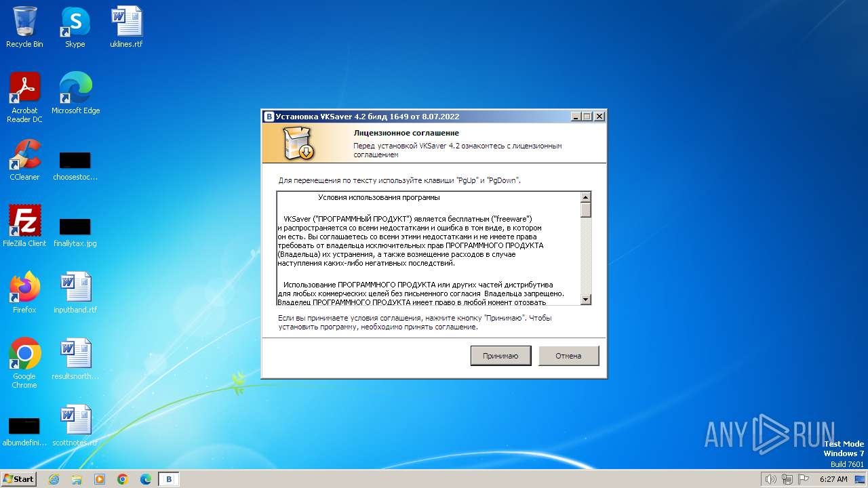Select the FileZilla Client shortcut
This screenshot has width=868, height=488.
(24, 226)
